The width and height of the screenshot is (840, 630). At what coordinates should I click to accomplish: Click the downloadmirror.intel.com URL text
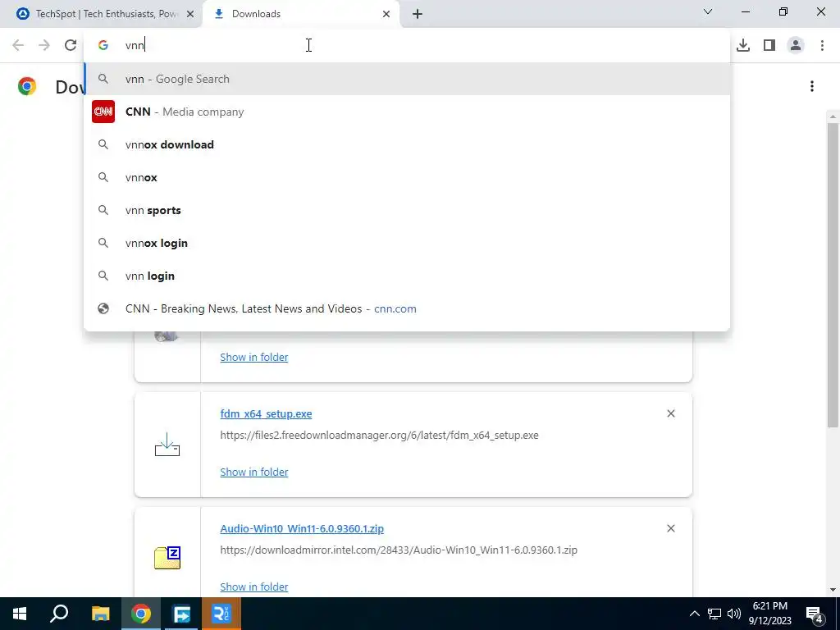(x=399, y=550)
